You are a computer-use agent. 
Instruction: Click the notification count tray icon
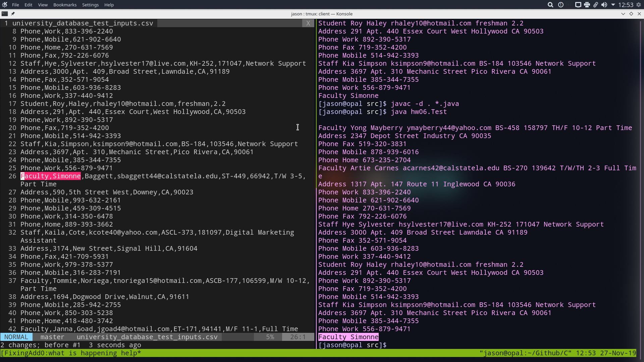[561, 5]
